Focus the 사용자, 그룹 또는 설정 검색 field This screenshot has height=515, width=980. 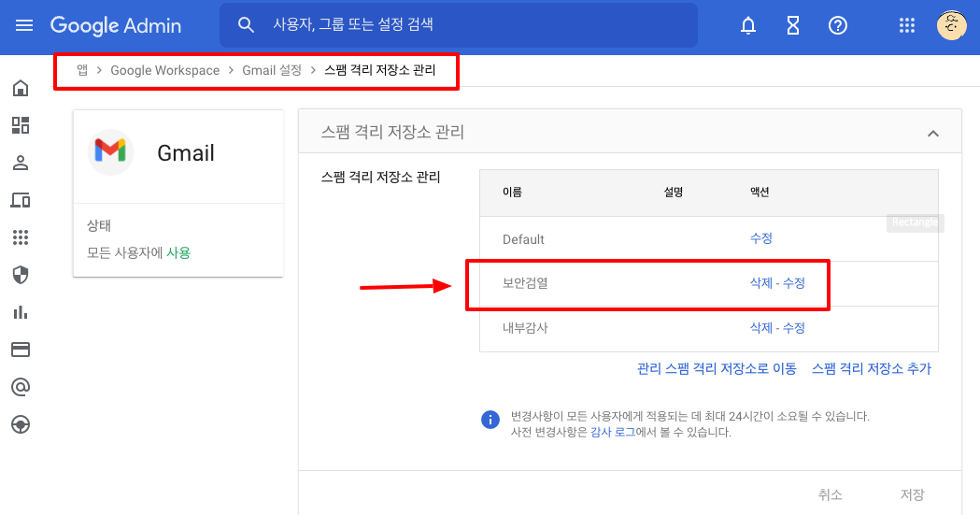tap(458, 25)
